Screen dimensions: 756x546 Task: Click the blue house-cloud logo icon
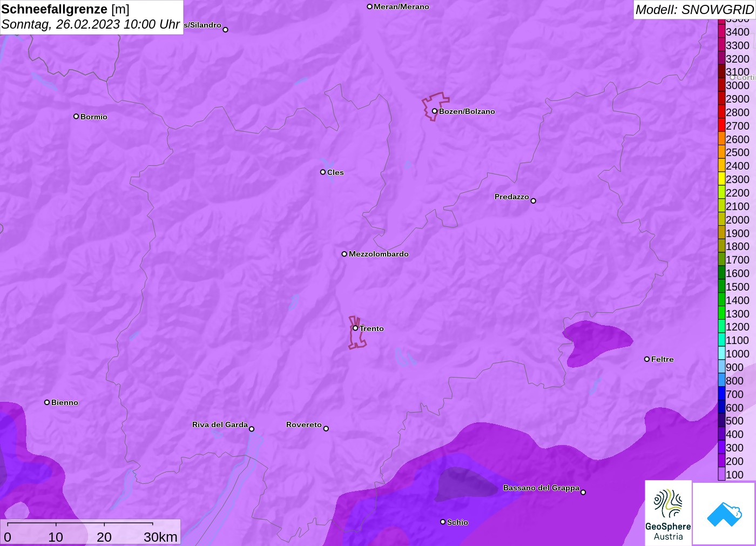pyautogui.click(x=724, y=514)
